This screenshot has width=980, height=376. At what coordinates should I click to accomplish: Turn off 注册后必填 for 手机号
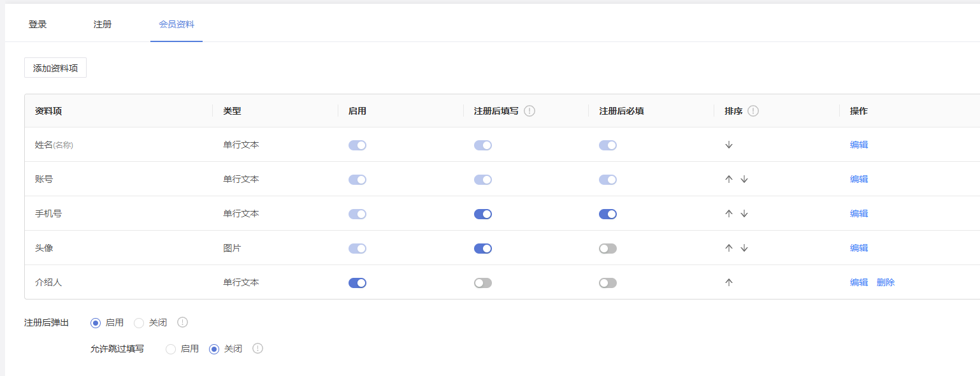point(608,214)
